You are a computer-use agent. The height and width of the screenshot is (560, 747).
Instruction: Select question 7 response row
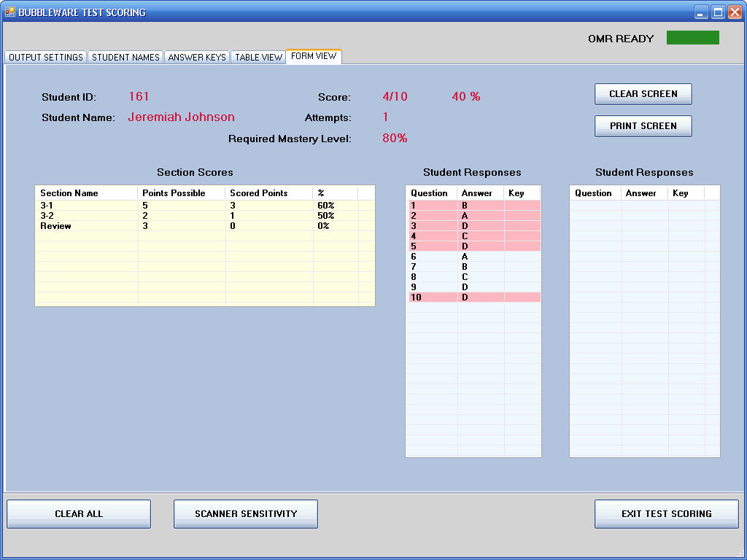click(474, 267)
